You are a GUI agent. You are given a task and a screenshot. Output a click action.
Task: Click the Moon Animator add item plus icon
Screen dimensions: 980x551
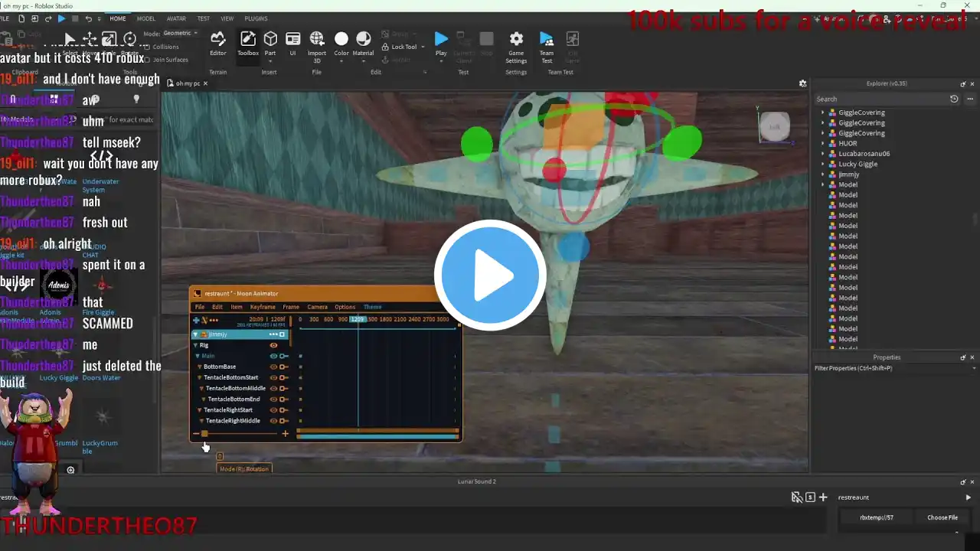(x=196, y=320)
